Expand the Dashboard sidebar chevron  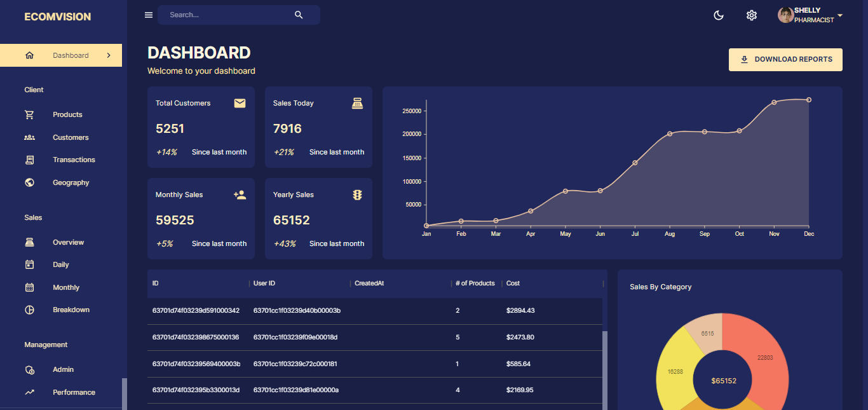click(x=109, y=55)
